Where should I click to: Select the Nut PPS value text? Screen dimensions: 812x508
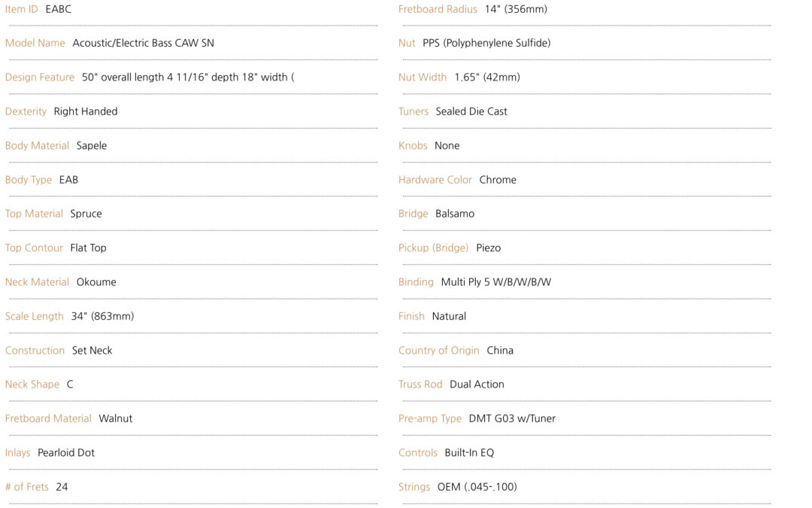[486, 43]
